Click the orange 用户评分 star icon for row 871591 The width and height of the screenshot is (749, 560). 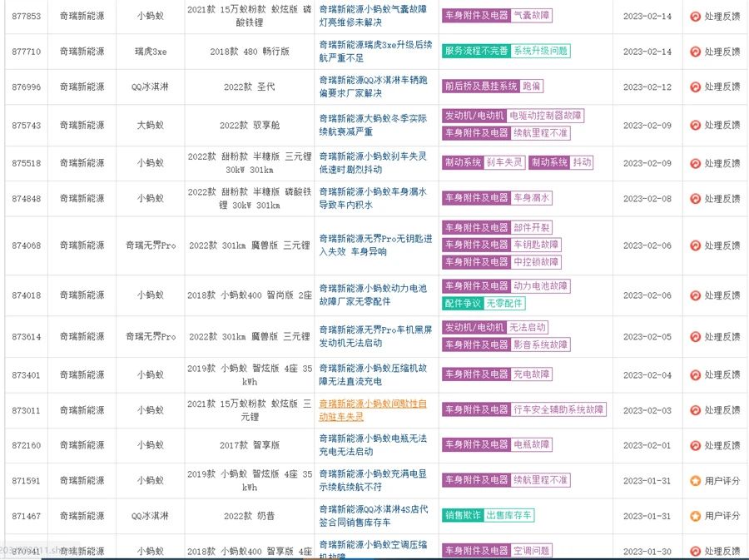[695, 481]
